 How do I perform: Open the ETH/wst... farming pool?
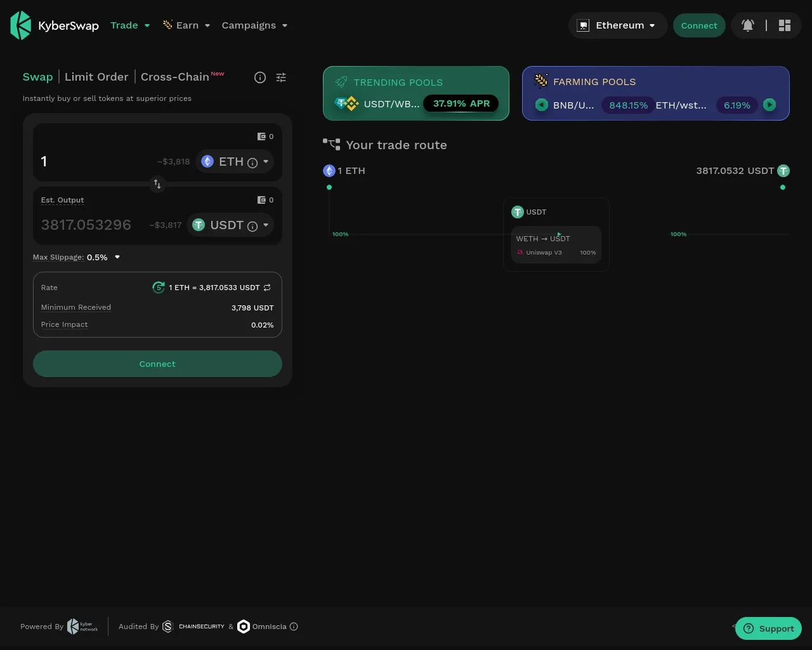681,105
